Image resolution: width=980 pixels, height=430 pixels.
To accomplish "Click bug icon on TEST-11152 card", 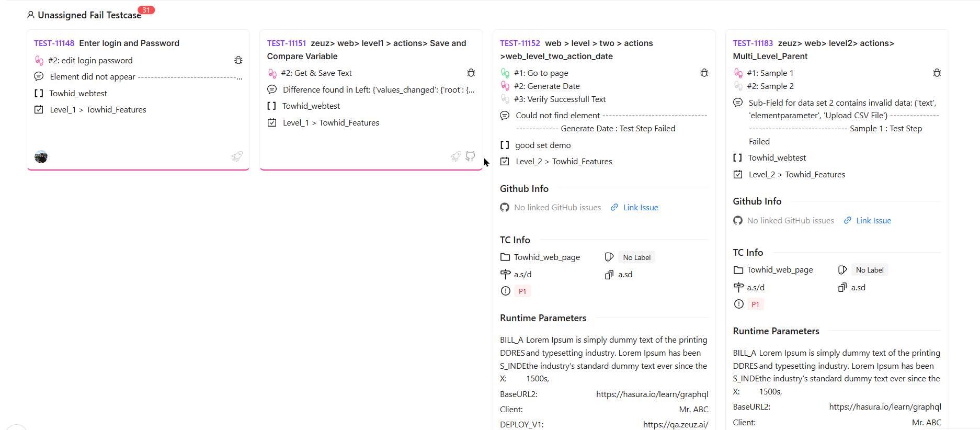I will [704, 73].
